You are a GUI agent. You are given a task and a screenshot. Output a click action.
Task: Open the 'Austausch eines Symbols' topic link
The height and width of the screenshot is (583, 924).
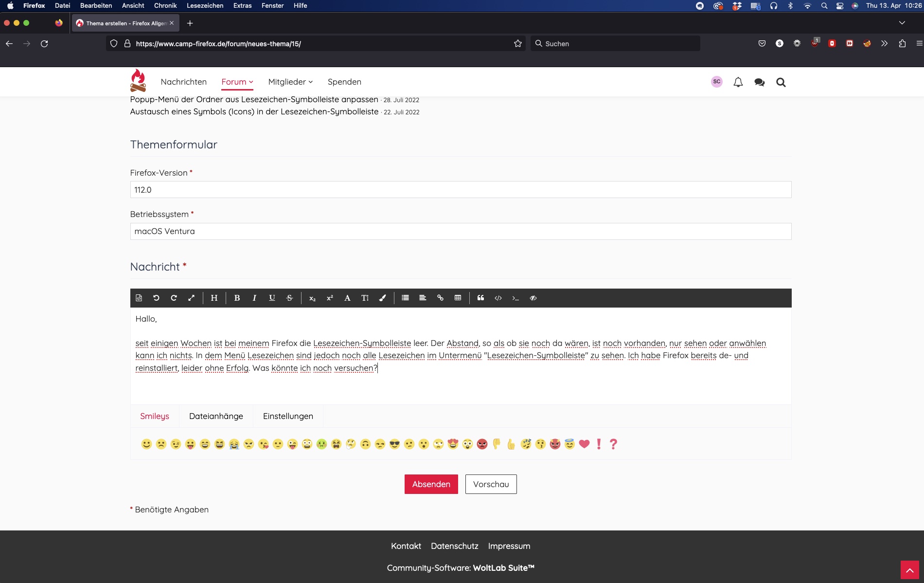(254, 111)
